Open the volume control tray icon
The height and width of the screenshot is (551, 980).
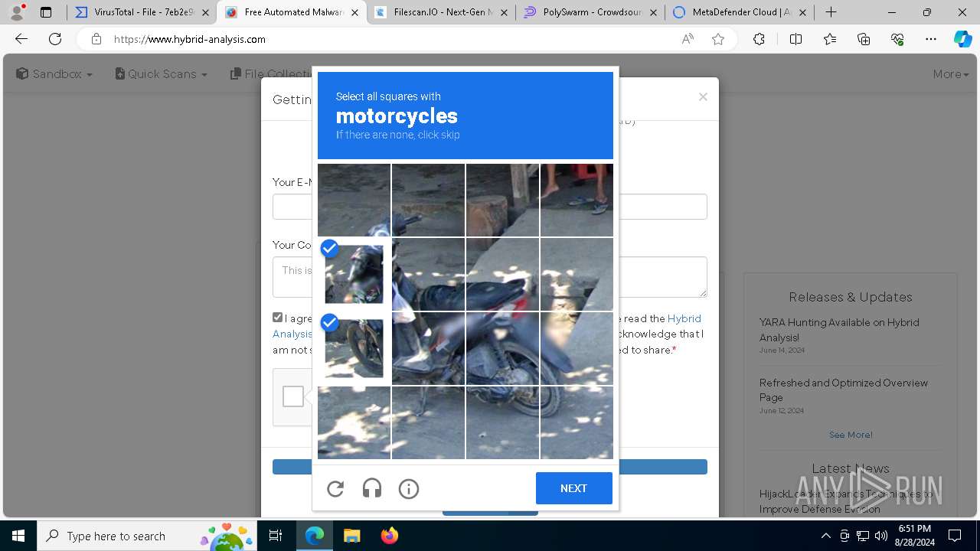click(881, 536)
